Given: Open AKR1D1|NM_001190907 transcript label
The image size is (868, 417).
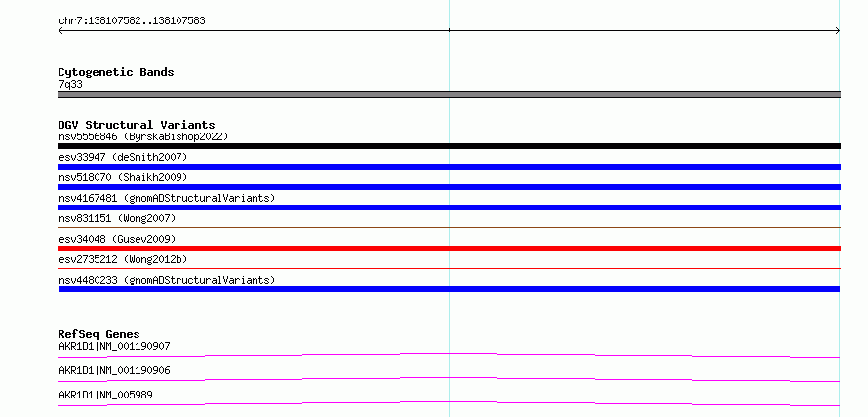Looking at the screenshot, I should [x=114, y=346].
